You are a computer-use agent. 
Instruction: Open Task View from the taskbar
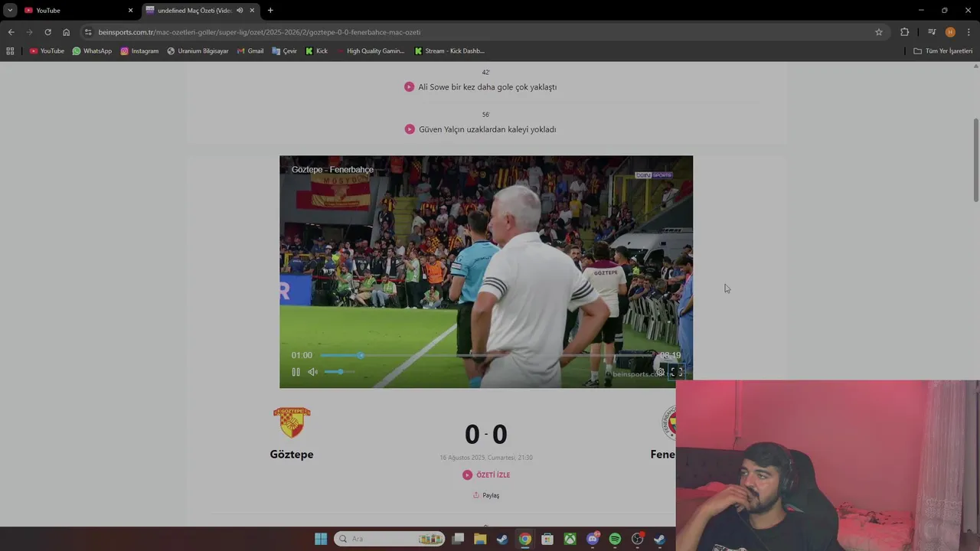458,539
